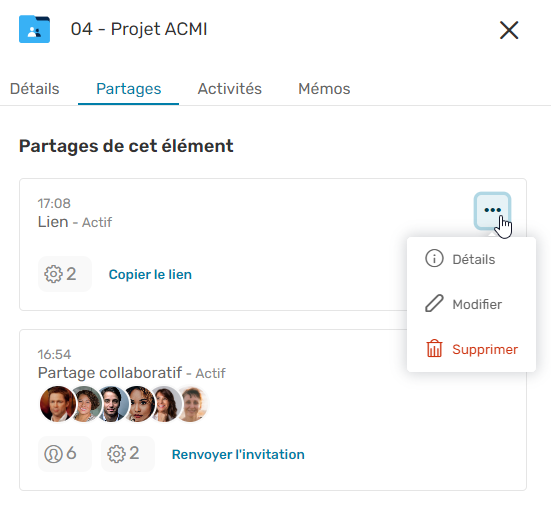The image size is (551, 506).
Task: Toggle the three-dots menu on Lien share
Action: [x=492, y=210]
